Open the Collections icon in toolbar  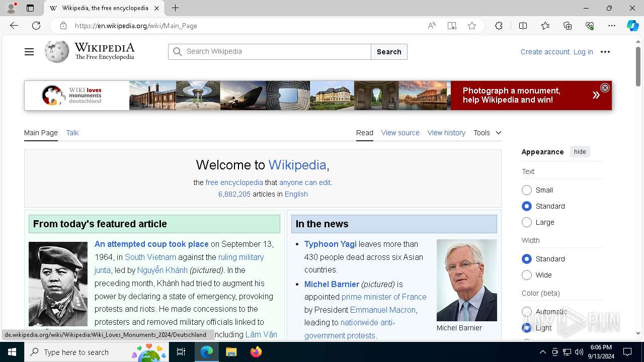pyautogui.click(x=568, y=26)
